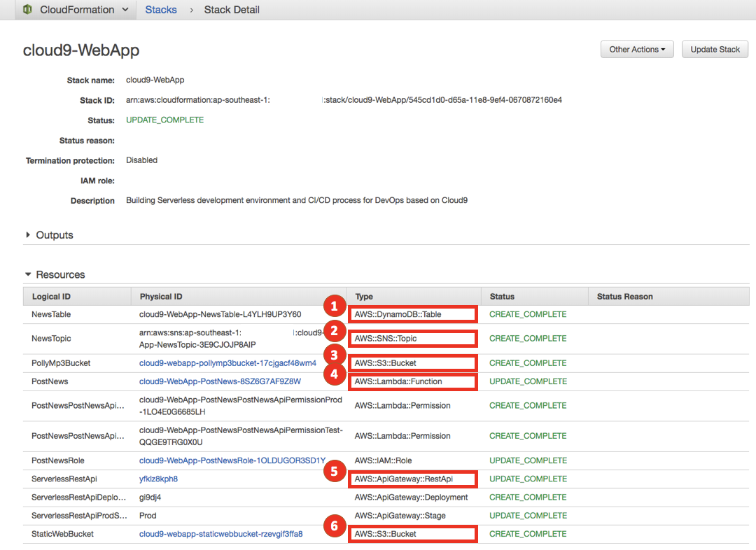
Task: Go to Stacks breadcrumb link
Action: click(161, 10)
